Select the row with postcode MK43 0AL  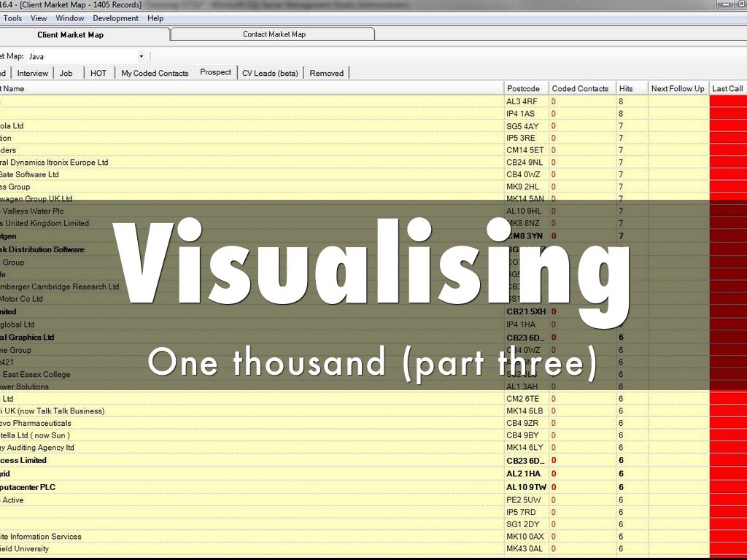(525, 549)
